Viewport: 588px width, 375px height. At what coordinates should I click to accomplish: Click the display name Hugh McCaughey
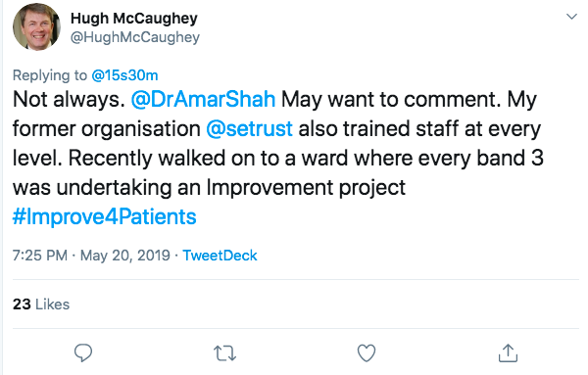tap(134, 18)
